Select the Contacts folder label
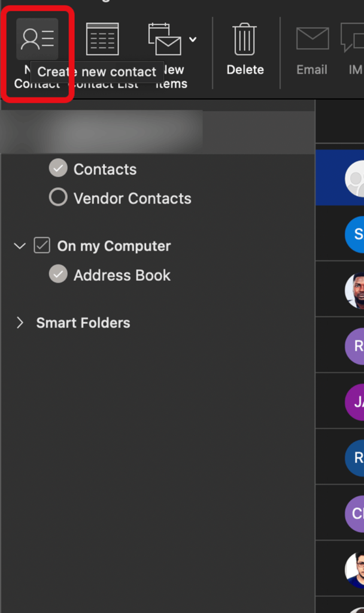Screen dimensions: 364x613 coord(105,169)
